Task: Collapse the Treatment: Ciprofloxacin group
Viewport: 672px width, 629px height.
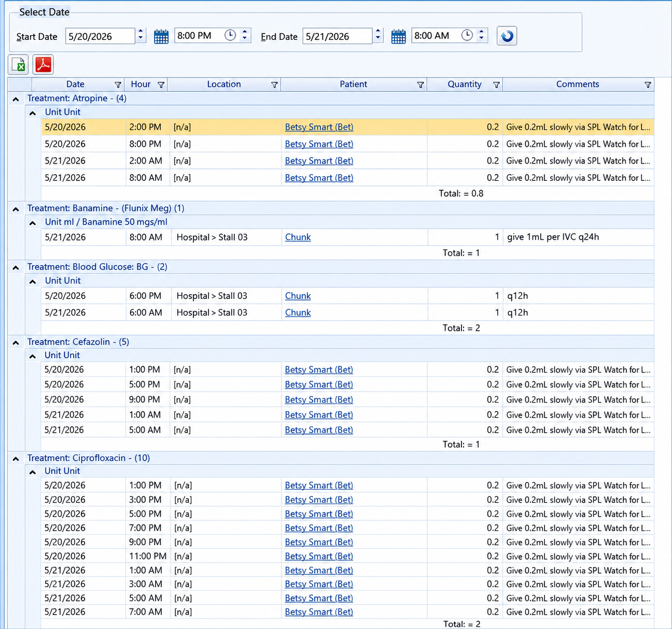Action: 16,459
